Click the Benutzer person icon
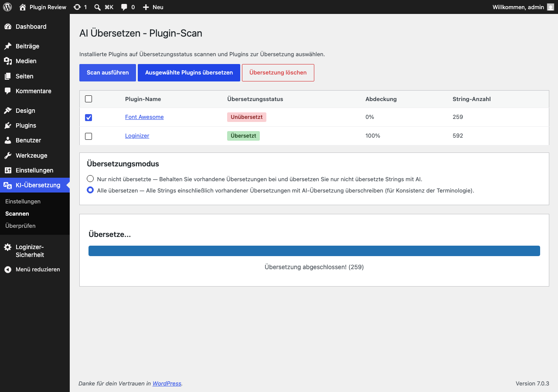Screen dimensions: 558x392 click(8, 140)
